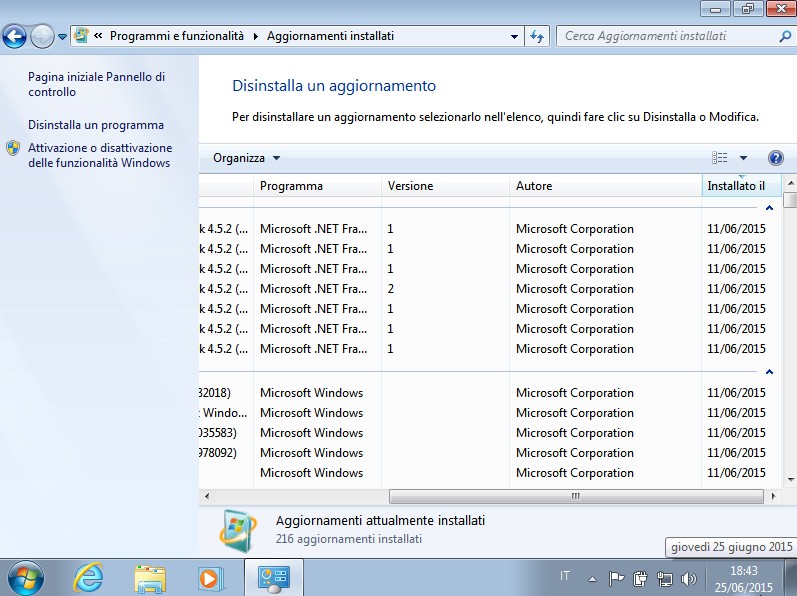Click the restore down window button
The image size is (797, 596).
[747, 9]
